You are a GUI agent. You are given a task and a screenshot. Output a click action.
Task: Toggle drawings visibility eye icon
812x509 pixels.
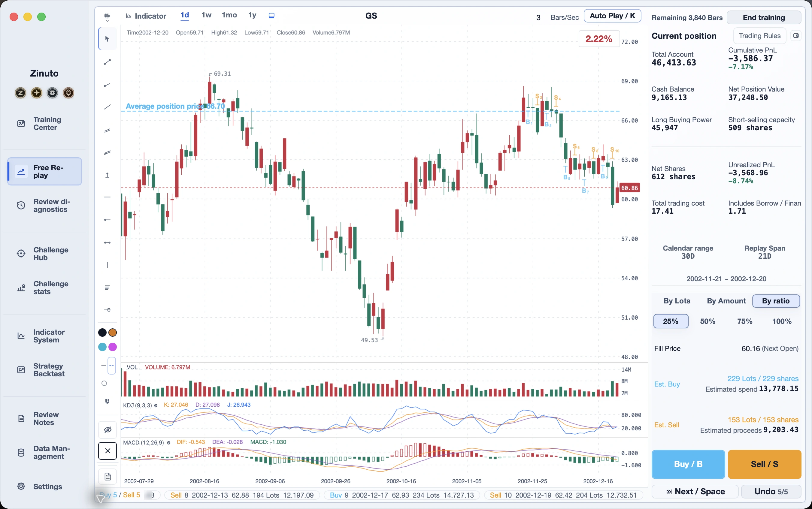point(108,429)
